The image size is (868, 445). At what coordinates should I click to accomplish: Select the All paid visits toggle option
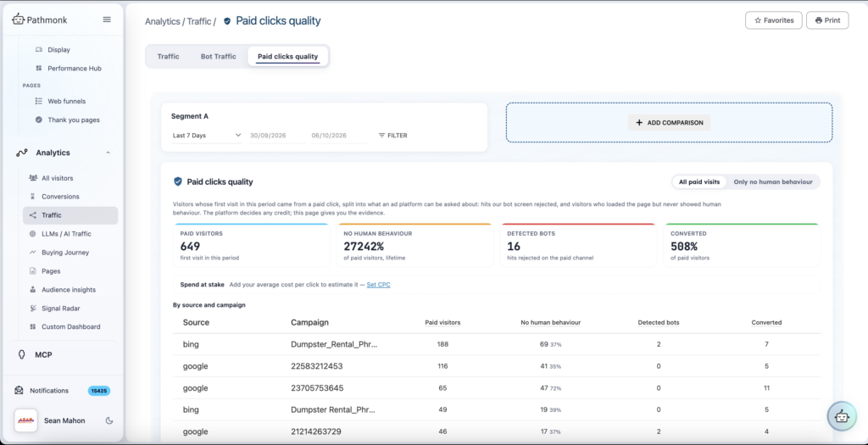click(x=698, y=181)
